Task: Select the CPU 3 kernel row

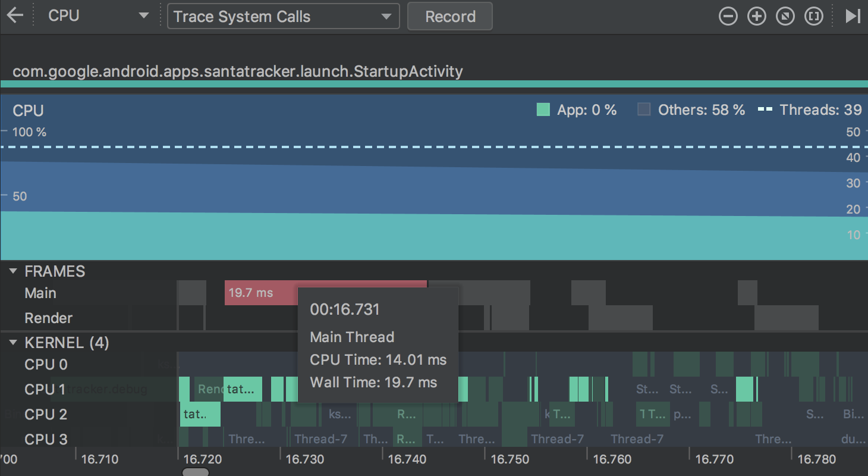Action: click(x=46, y=439)
